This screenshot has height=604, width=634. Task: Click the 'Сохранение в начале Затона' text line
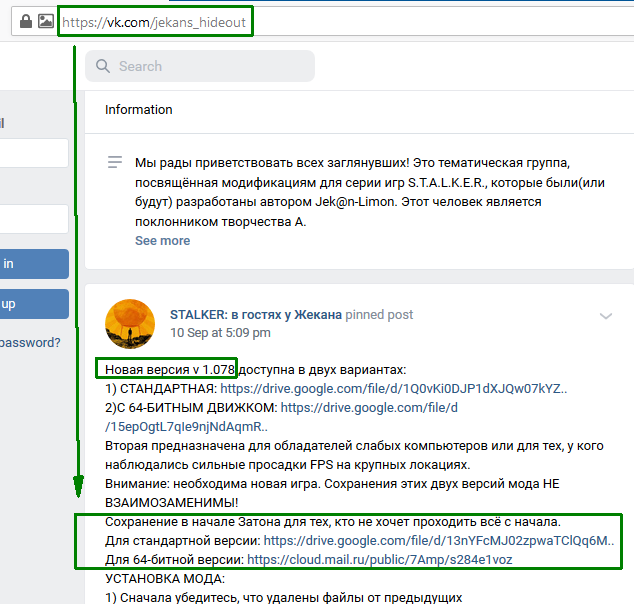click(x=333, y=522)
